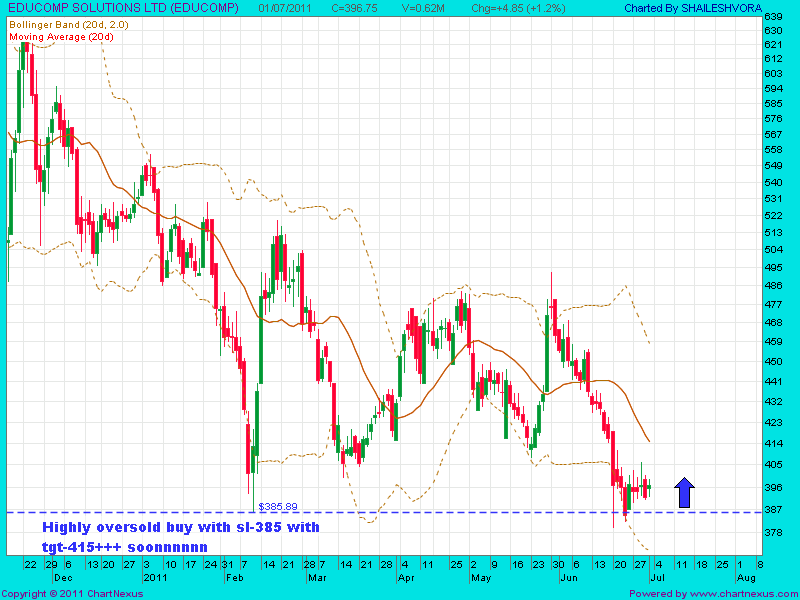This screenshot has height=600, width=800.
Task: Click the Aug month label on date axis
Action: tap(745, 578)
